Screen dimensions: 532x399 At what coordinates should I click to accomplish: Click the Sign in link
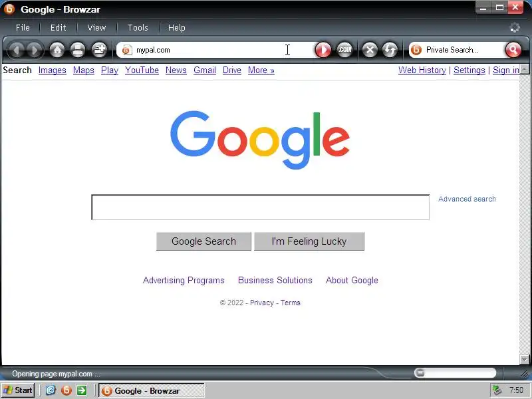click(506, 70)
